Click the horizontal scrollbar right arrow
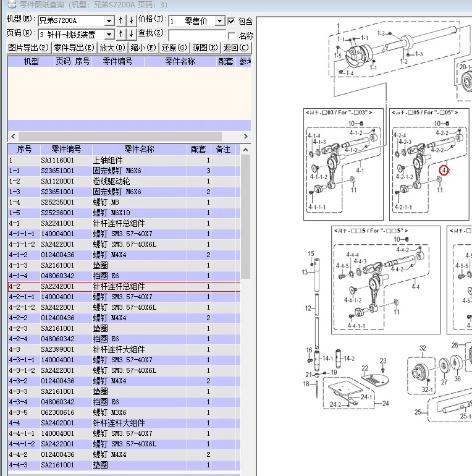The width and height of the screenshot is (472, 476). click(x=246, y=136)
